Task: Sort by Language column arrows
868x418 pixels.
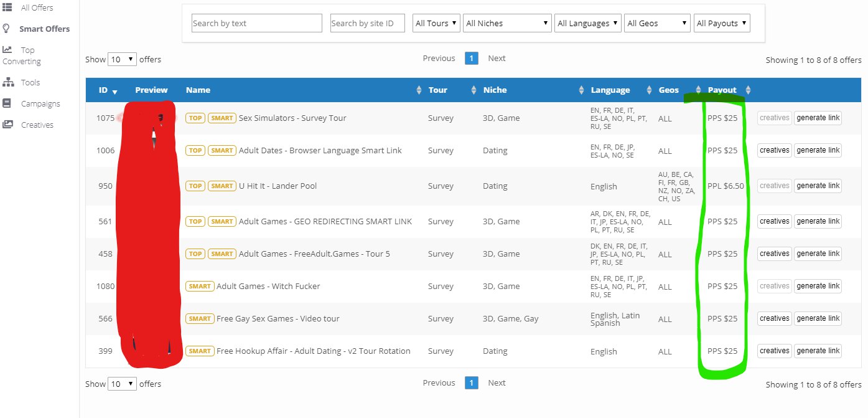Action: pos(649,90)
